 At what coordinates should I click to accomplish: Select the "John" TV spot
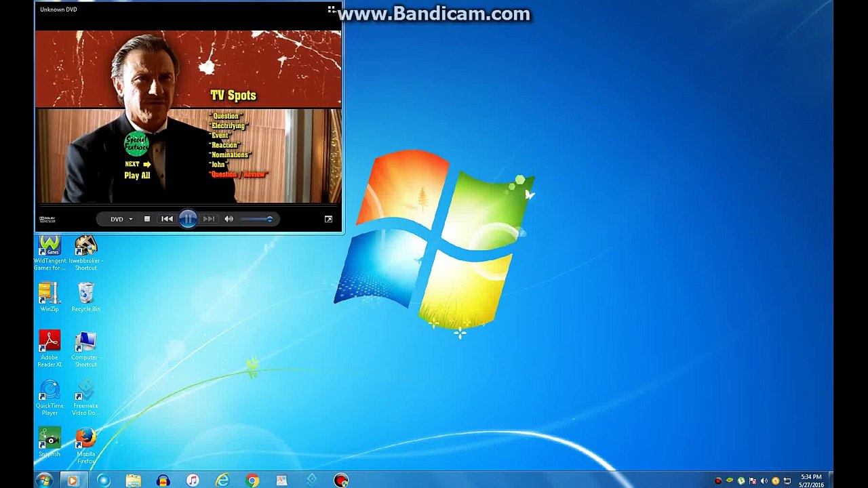point(218,164)
